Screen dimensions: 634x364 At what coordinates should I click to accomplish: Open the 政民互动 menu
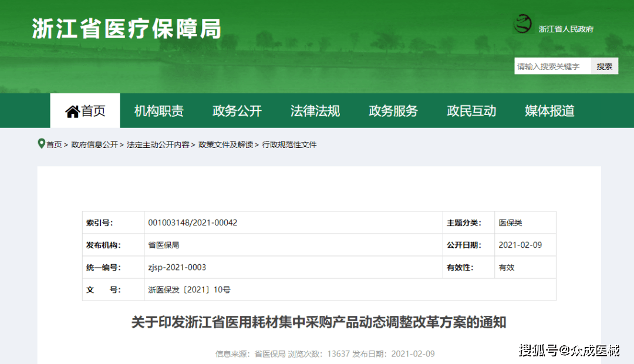pos(471,111)
